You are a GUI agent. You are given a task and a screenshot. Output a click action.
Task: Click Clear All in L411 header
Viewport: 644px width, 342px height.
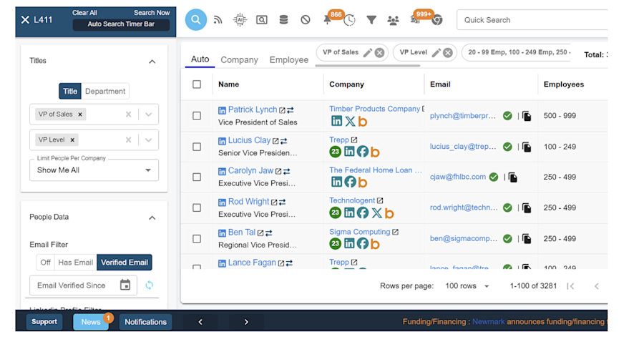point(84,13)
